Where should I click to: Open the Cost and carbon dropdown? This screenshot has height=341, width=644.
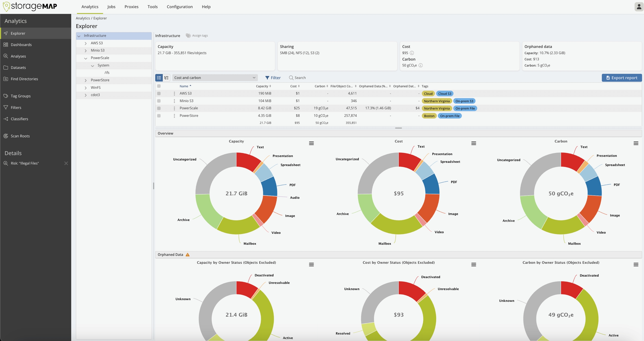(215, 78)
